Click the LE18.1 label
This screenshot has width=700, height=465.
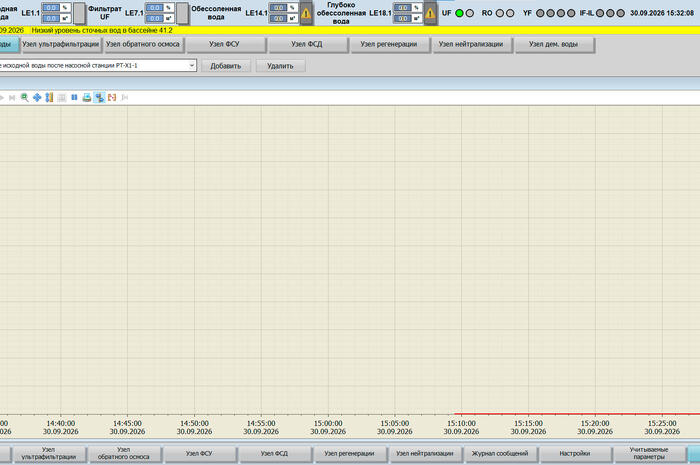[x=380, y=13]
